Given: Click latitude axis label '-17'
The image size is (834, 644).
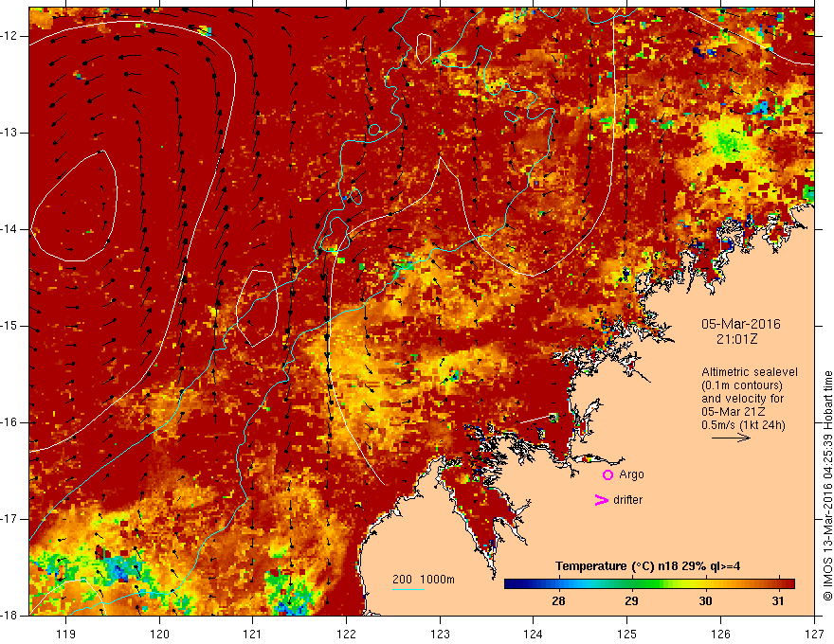Looking at the screenshot, I should [x=10, y=519].
